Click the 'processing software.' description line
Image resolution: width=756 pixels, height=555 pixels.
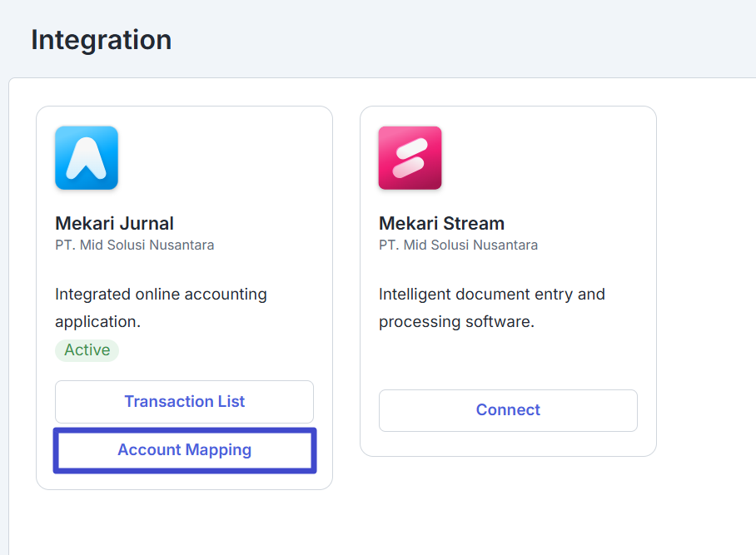456,322
